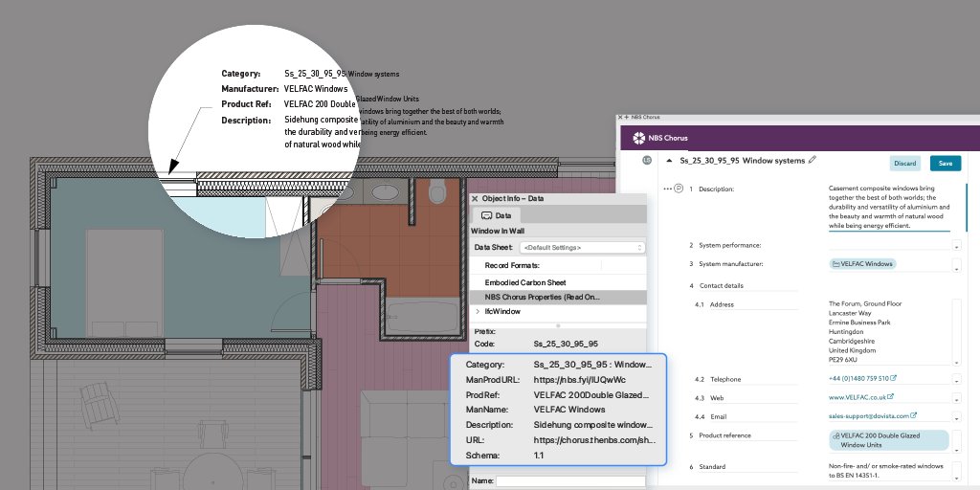Click the Save button in NBS Chorus
This screenshot has height=490, width=980.
[945, 163]
